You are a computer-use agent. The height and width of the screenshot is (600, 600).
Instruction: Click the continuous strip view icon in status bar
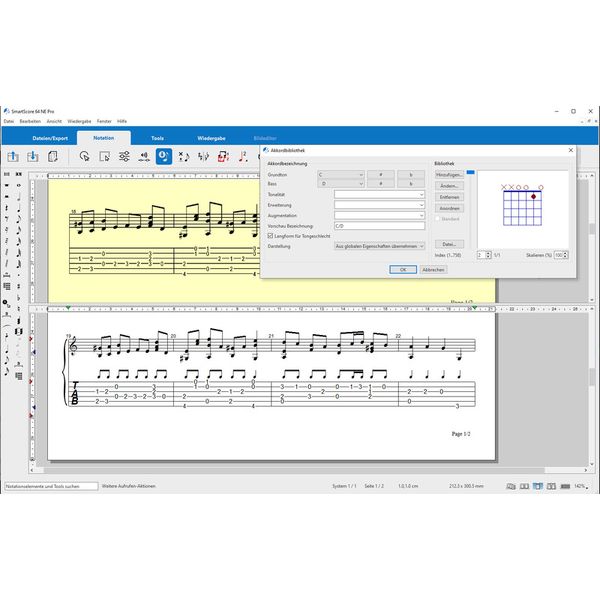[x=565, y=486]
